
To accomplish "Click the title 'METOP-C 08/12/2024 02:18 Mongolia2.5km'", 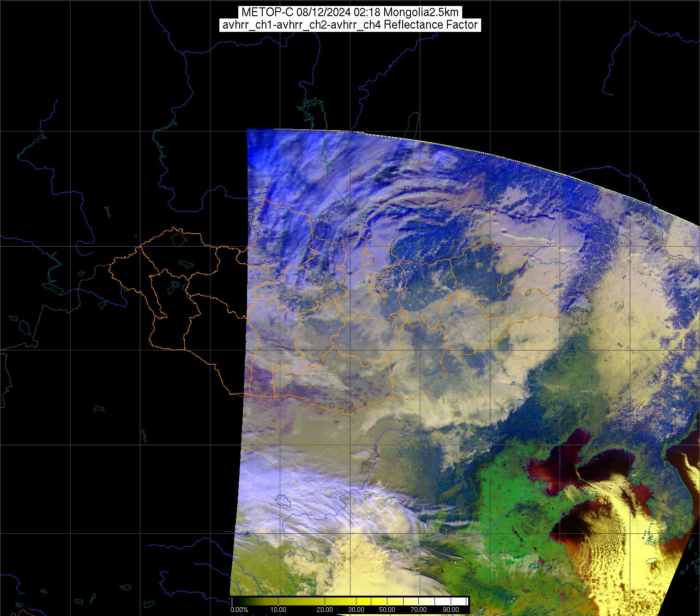I will point(350,12).
